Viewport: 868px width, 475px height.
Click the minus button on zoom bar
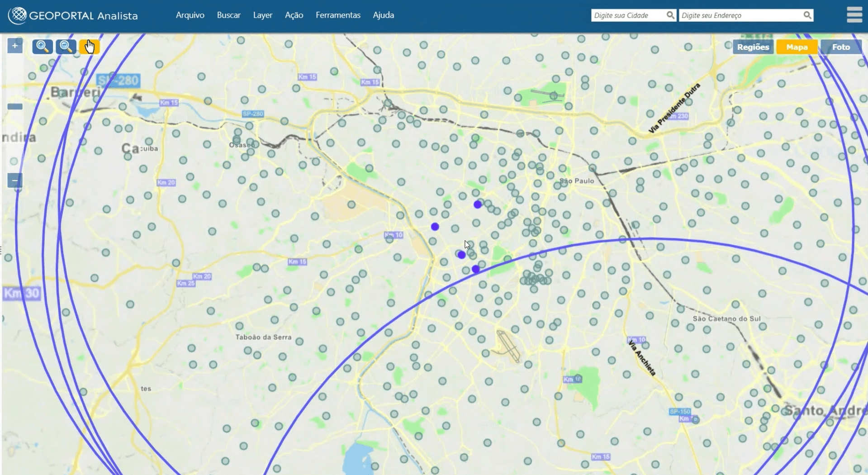15,180
